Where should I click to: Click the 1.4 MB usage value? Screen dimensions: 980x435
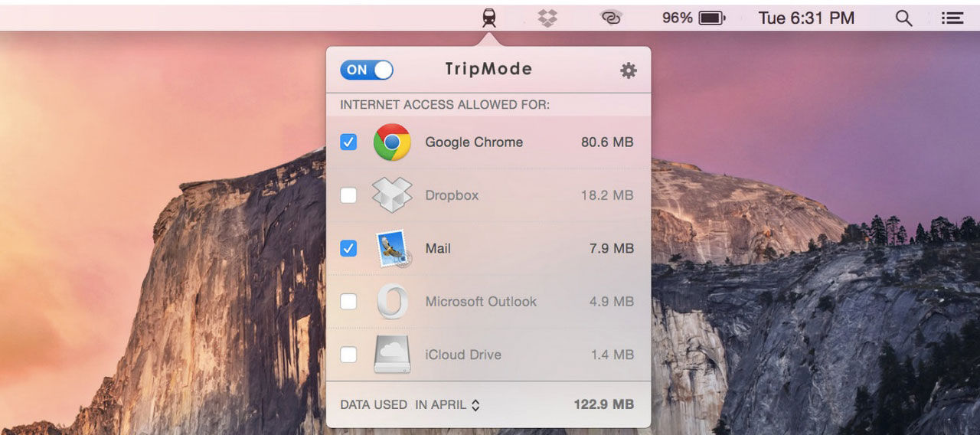coord(612,355)
